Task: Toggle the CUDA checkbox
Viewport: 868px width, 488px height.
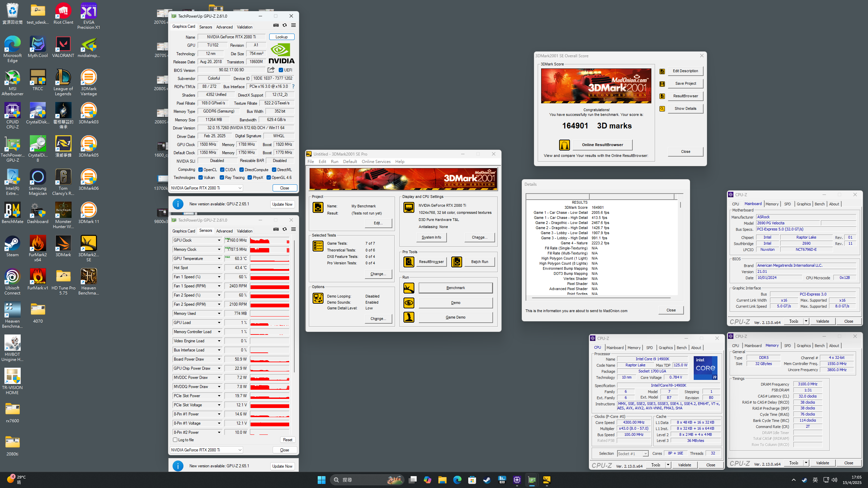Action: (222, 170)
